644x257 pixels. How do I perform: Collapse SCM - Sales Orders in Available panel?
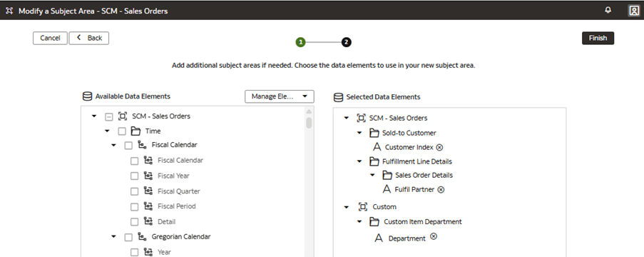[x=94, y=116]
